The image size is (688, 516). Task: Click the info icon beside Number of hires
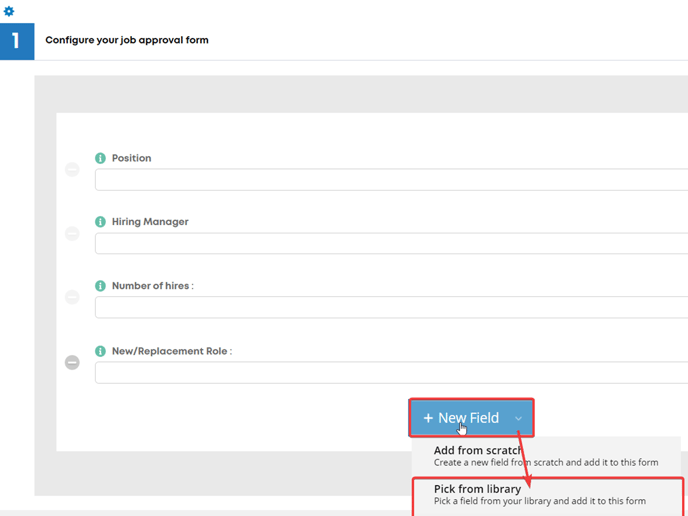click(x=100, y=286)
